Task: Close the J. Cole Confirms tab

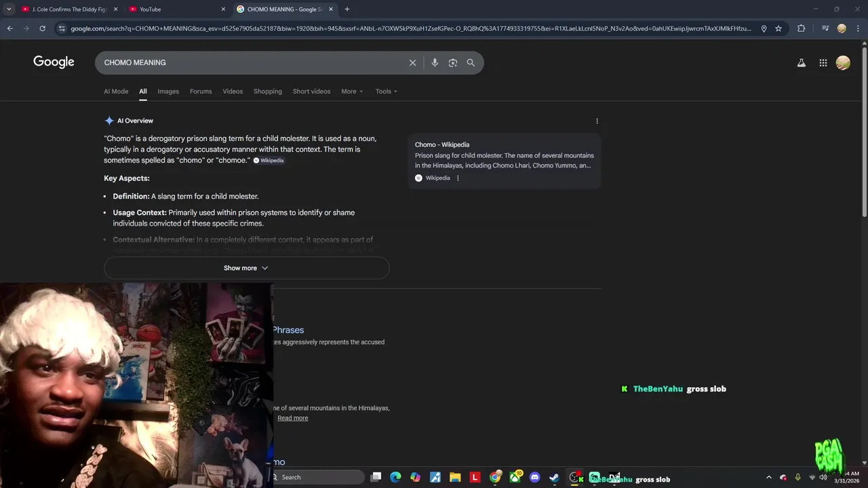Action: (115, 9)
